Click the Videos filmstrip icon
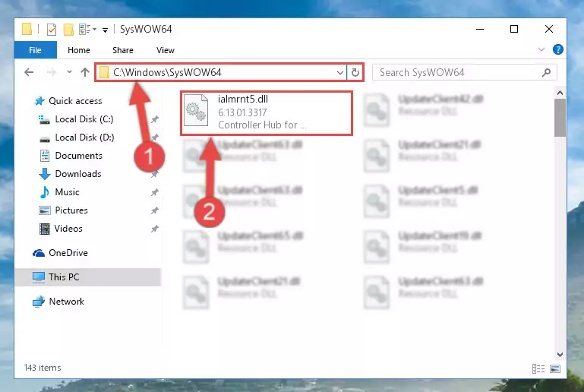584x392 pixels. 45,229
